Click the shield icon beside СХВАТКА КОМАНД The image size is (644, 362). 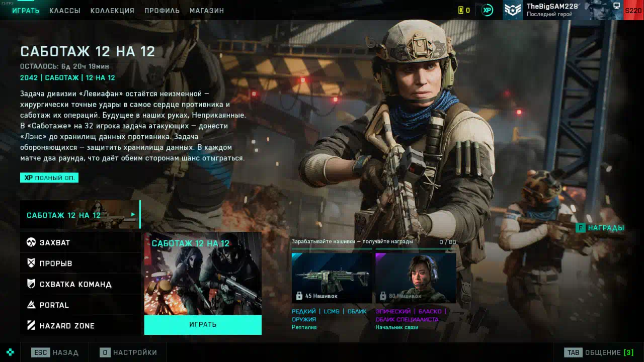pos(31,284)
